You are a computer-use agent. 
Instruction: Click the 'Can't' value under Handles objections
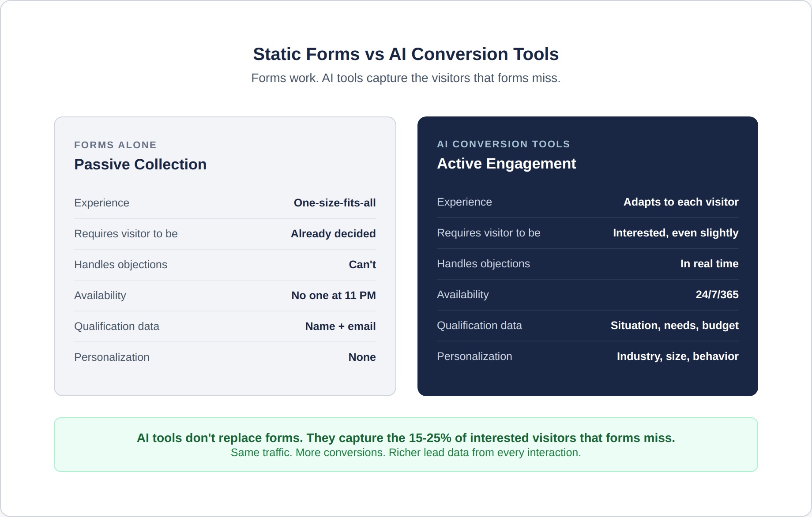(362, 265)
